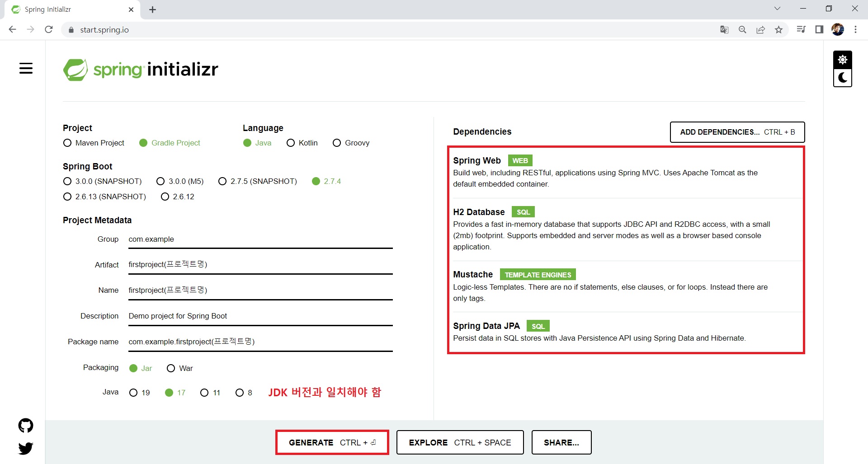Click the address bar URL
Viewport: 868px width, 464px height.
[x=104, y=30]
